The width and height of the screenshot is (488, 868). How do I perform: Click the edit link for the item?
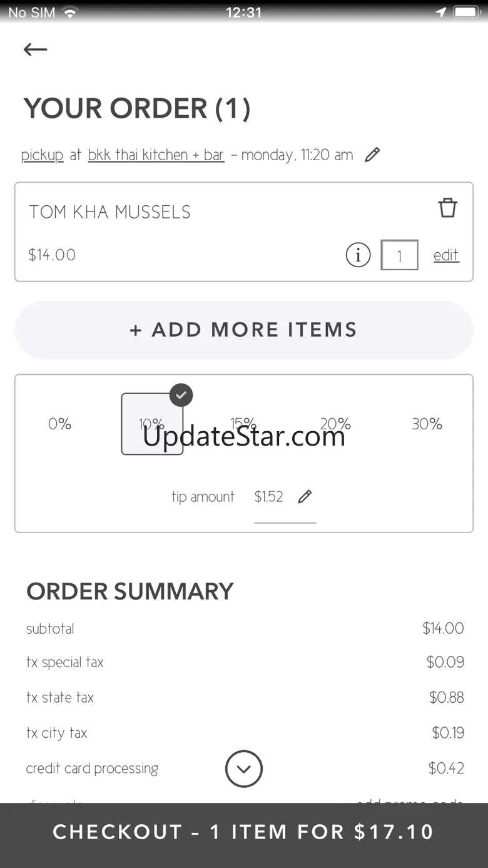point(446,255)
